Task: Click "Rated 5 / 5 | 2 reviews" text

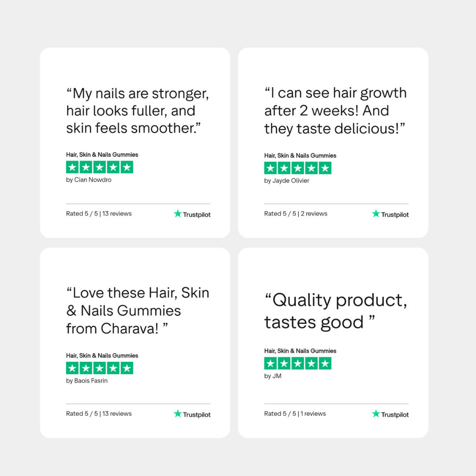Action: tap(296, 214)
